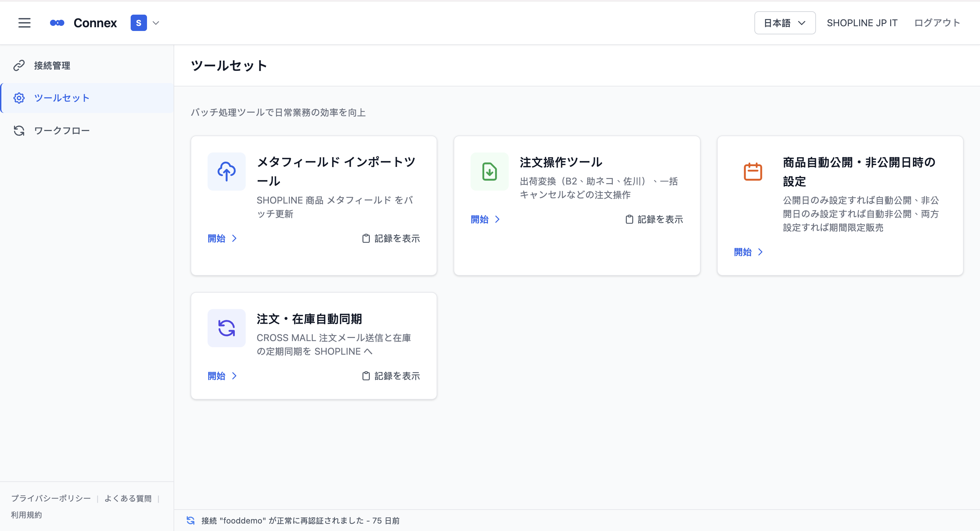The height and width of the screenshot is (531, 980).
Task: Click SHOPLINE JP IT account name
Action: point(862,23)
